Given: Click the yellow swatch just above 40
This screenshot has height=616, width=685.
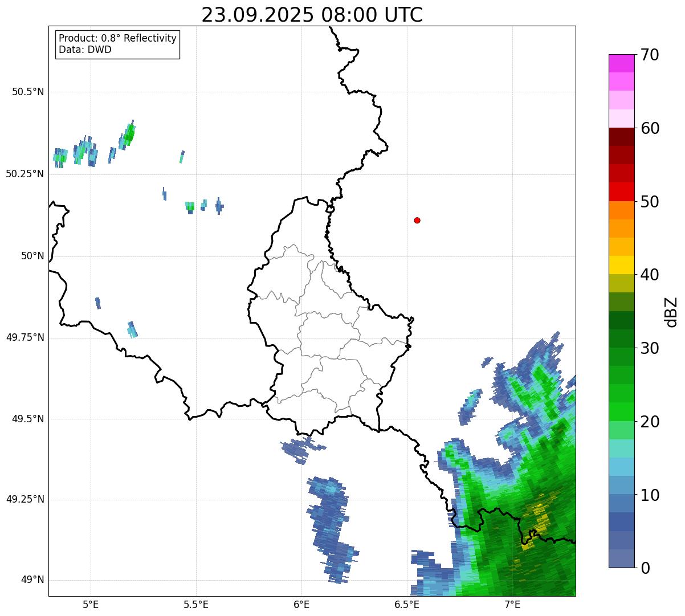Looking at the screenshot, I should click(x=621, y=265).
